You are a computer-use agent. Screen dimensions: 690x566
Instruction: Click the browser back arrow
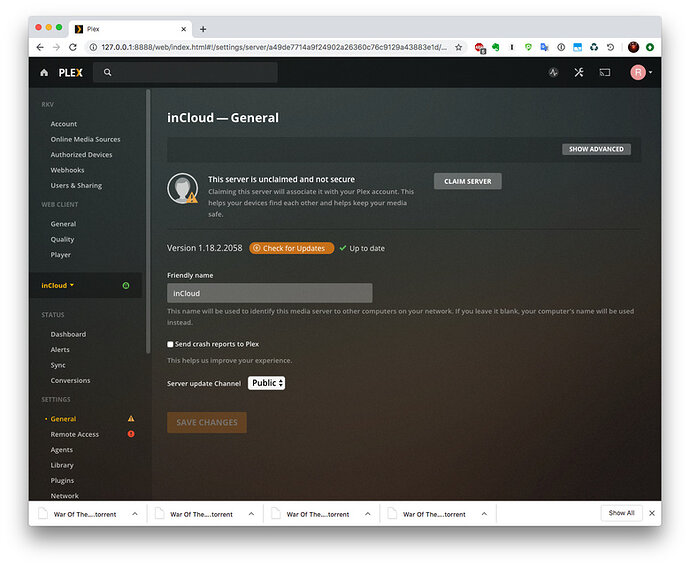(x=40, y=47)
